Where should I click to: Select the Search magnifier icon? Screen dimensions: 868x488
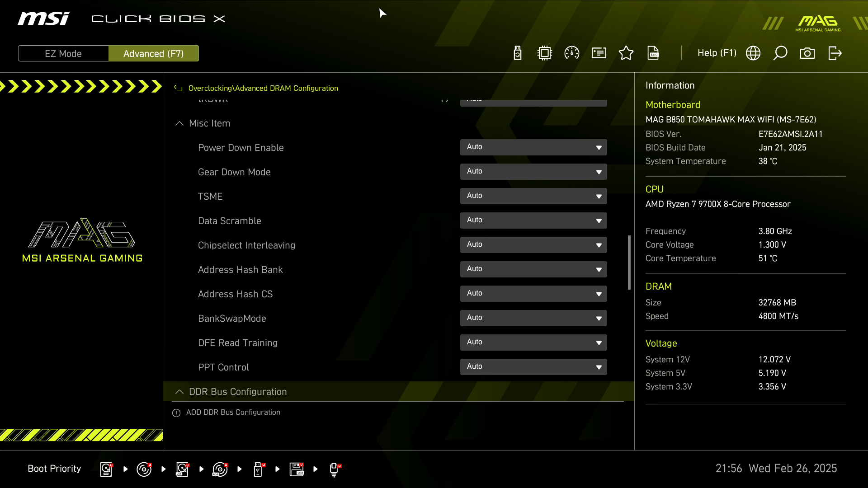click(x=780, y=53)
